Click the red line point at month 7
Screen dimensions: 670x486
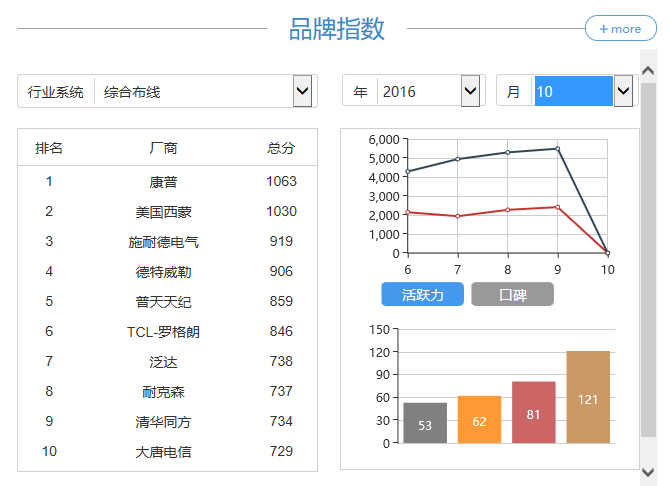click(x=458, y=216)
